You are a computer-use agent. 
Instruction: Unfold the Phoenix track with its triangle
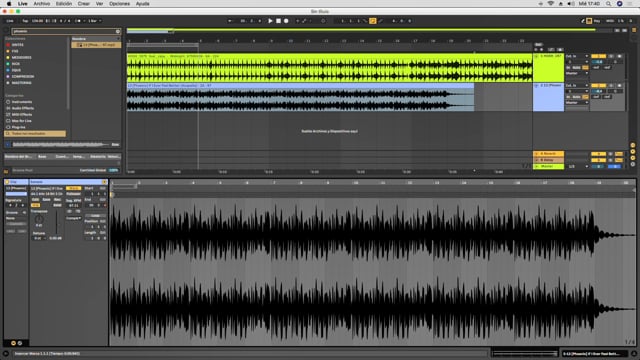coord(537,86)
